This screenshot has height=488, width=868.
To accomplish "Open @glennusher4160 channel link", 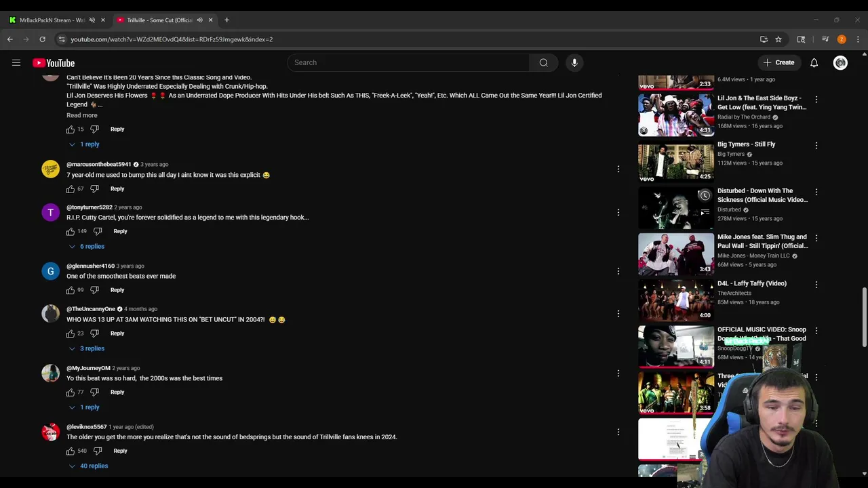I will click(x=90, y=266).
